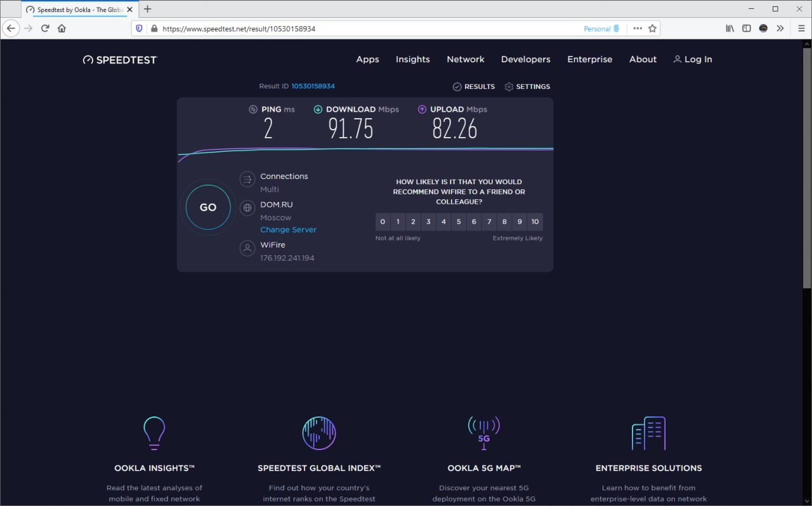Open the Library icon in toolbar
This screenshot has height=506, width=812.
pos(730,29)
